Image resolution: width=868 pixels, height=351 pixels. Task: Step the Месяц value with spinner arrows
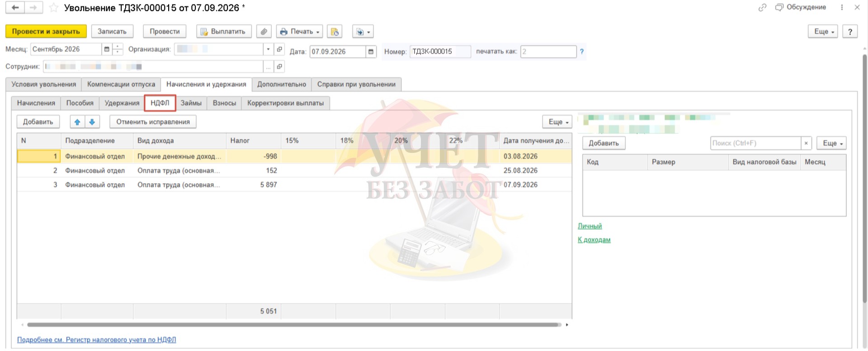click(118, 49)
